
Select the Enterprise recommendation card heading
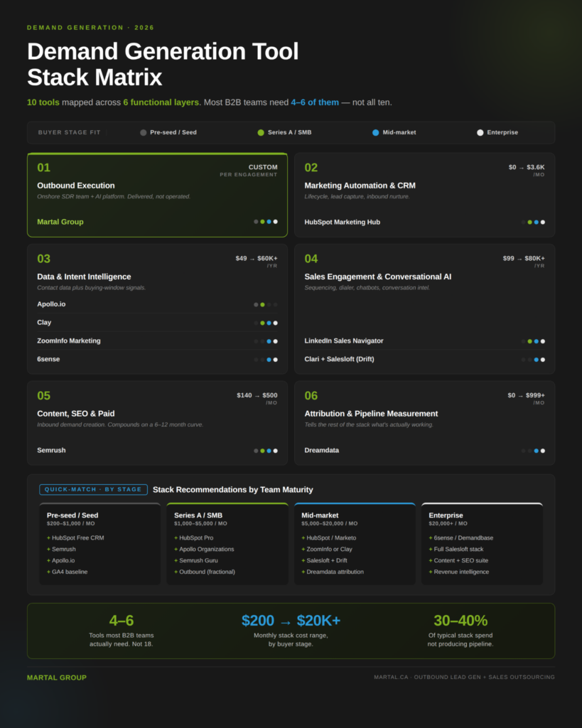pos(446,515)
